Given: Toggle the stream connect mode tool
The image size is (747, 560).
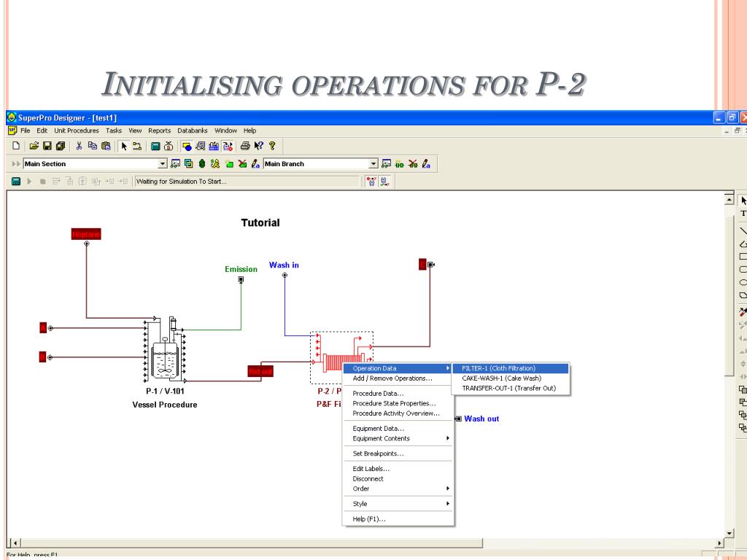Looking at the screenshot, I should (137, 146).
